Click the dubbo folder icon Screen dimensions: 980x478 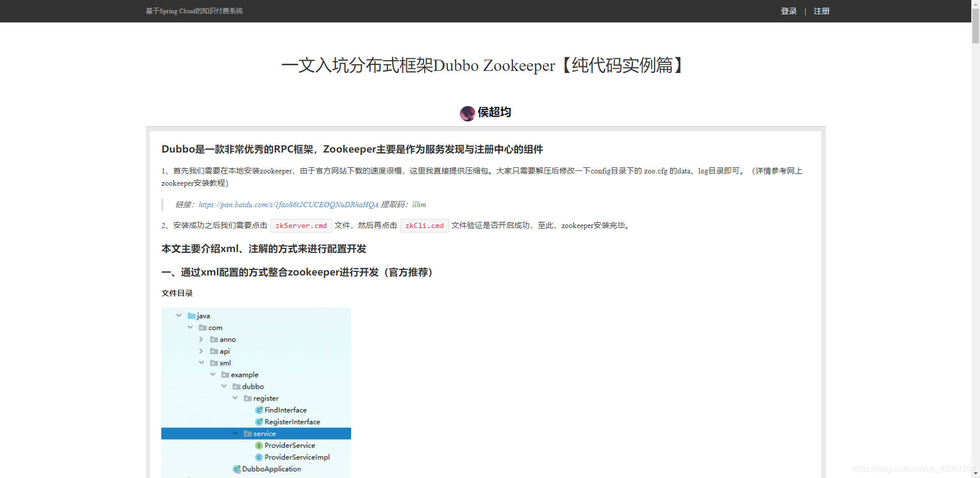236,386
